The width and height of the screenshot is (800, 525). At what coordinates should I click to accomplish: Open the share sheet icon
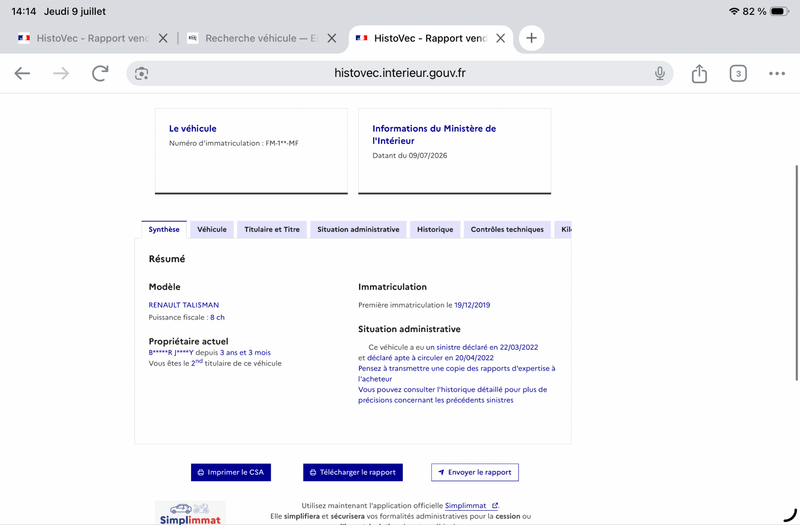pyautogui.click(x=699, y=73)
